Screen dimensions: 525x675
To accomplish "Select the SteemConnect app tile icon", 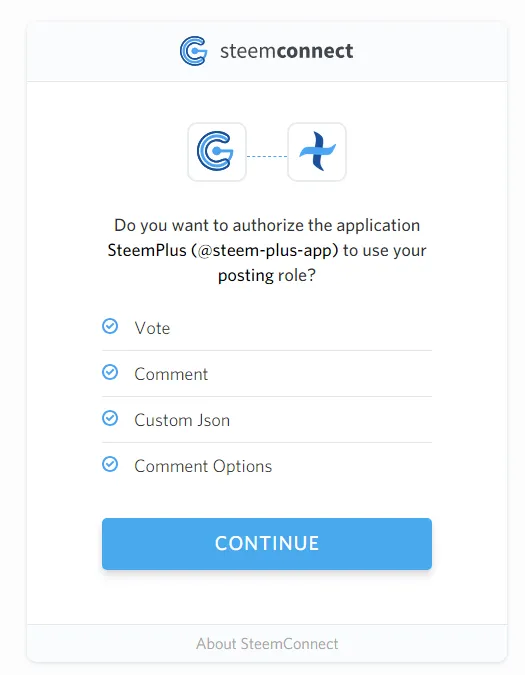I will pos(217,152).
